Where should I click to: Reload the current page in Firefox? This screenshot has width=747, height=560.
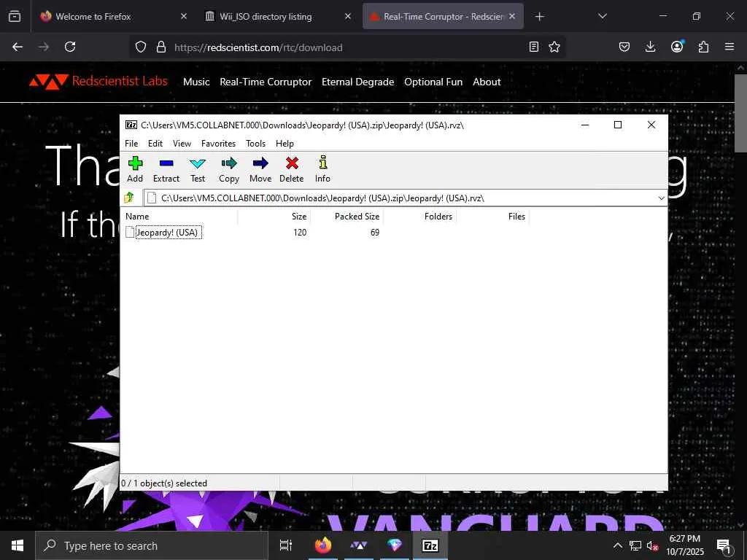70,47
